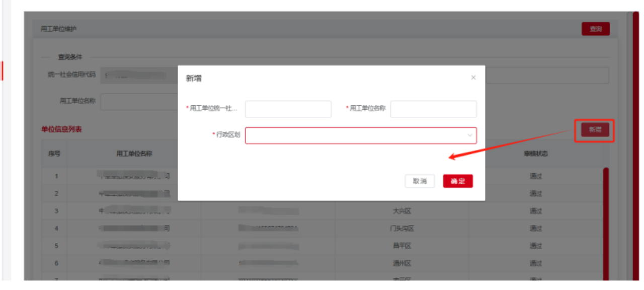The width and height of the screenshot is (644, 290).
Task: Click the 用工单位名称 table column header
Action: click(x=134, y=154)
